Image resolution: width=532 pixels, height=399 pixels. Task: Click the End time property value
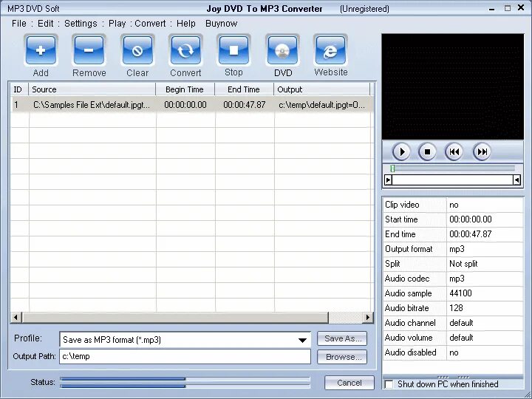[485, 234]
